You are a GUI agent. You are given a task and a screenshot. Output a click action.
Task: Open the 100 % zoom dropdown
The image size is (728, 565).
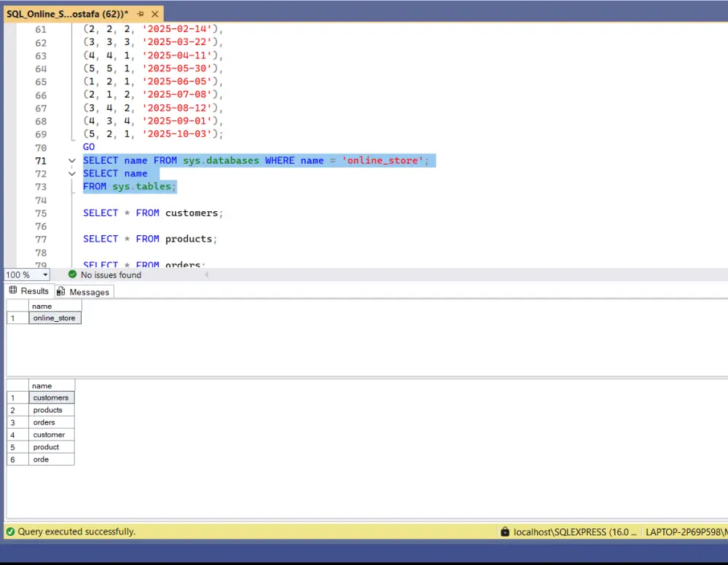(x=45, y=274)
